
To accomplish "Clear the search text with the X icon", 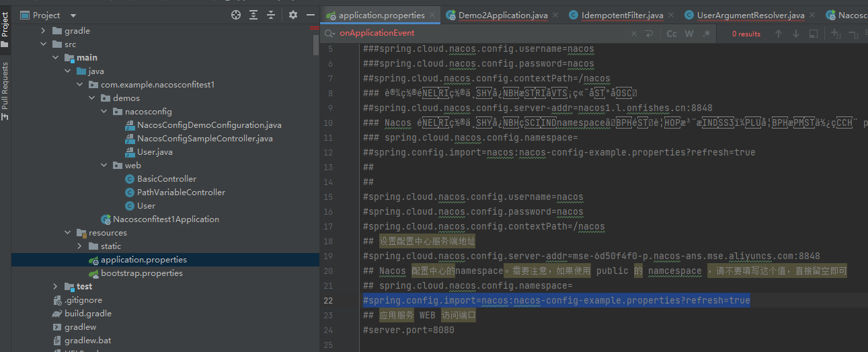I will (x=634, y=34).
